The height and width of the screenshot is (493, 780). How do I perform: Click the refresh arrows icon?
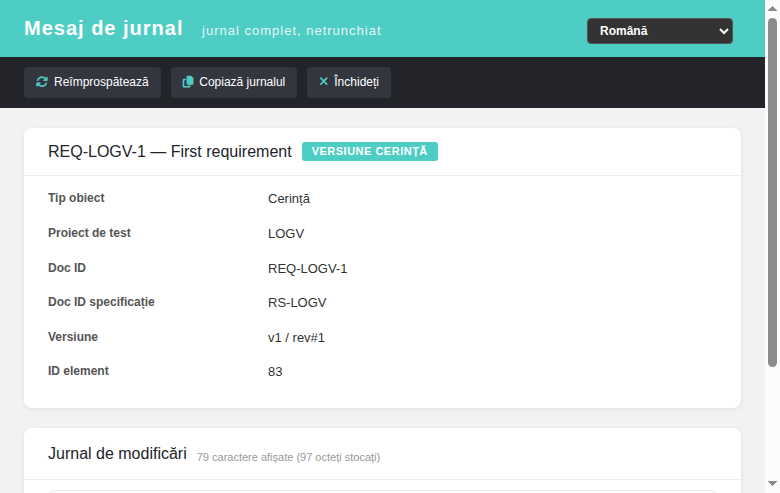point(42,82)
